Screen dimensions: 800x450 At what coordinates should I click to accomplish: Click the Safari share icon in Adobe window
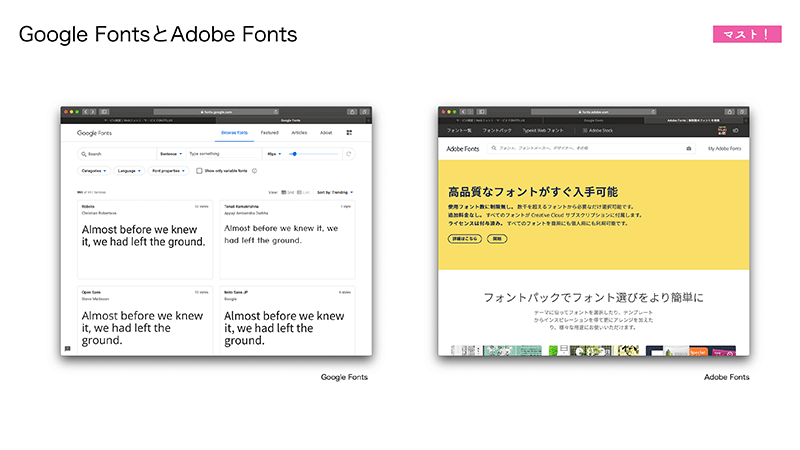point(729,111)
